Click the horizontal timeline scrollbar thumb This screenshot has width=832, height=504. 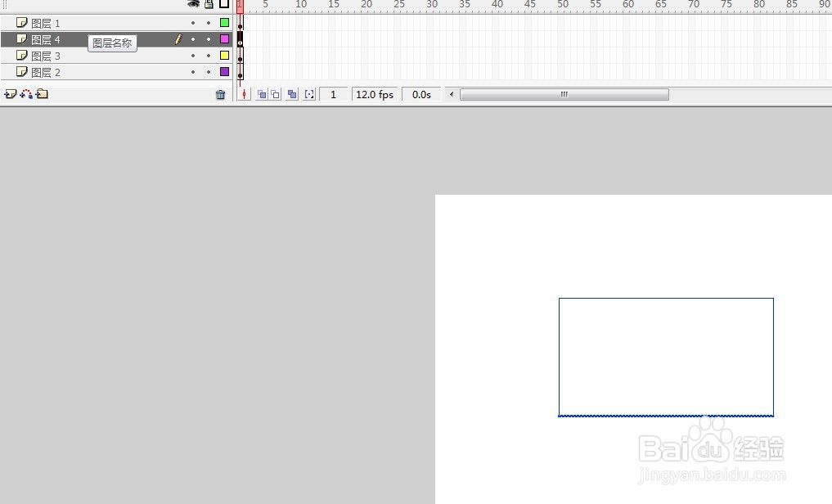[564, 94]
